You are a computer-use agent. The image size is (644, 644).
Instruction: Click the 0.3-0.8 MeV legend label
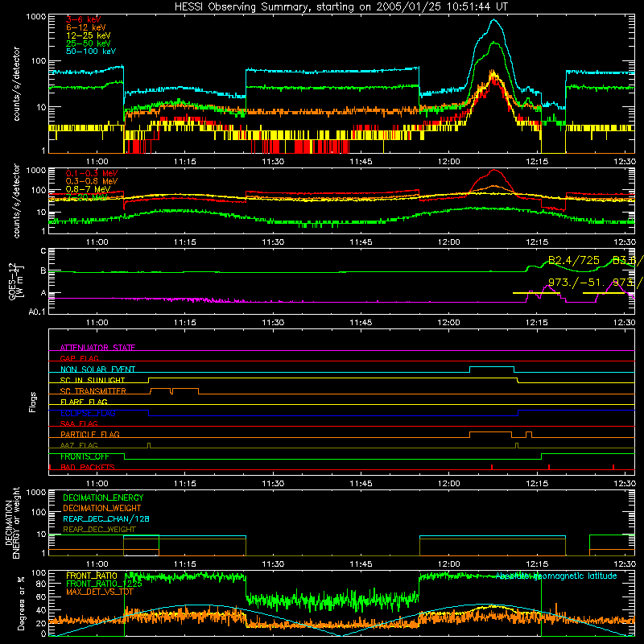pyautogui.click(x=92, y=181)
